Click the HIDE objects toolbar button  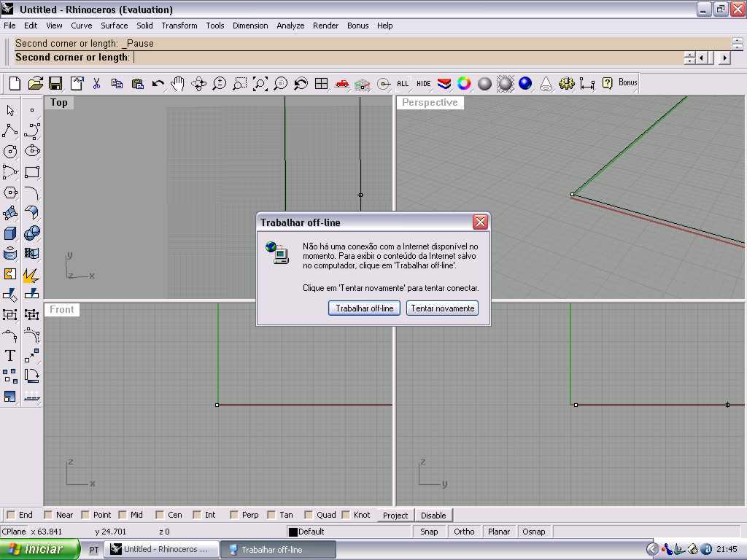coord(423,84)
